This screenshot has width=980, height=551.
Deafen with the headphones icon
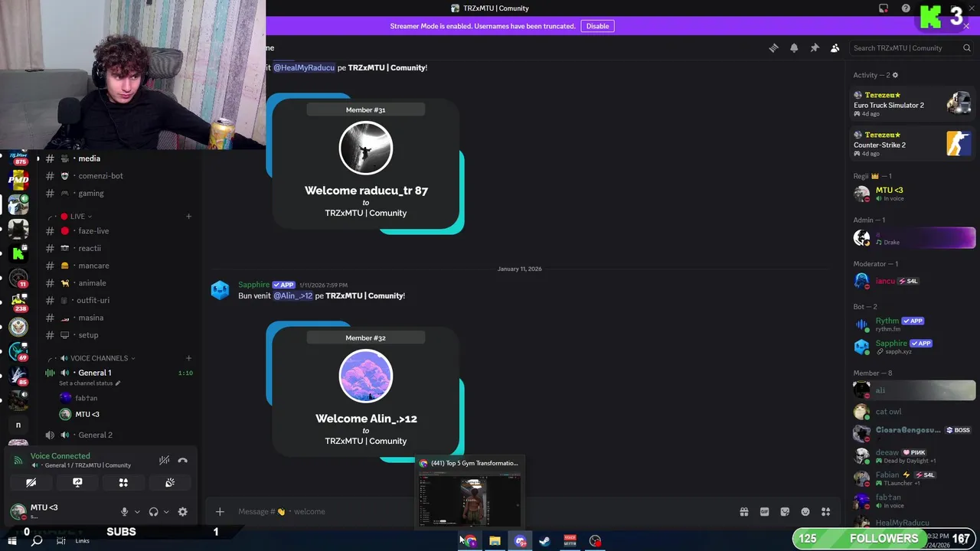point(153,512)
